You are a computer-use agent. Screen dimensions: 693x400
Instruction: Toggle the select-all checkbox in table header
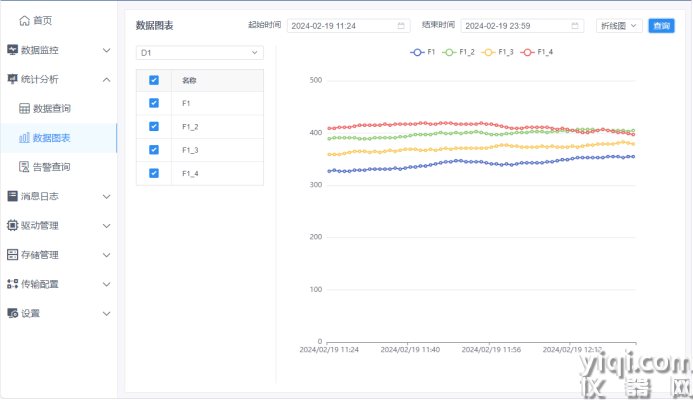[154, 80]
